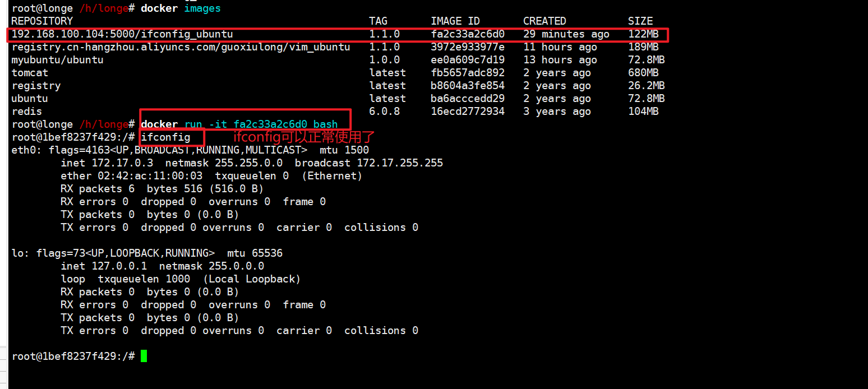
Task: Select the registry repository name
Action: (x=36, y=86)
